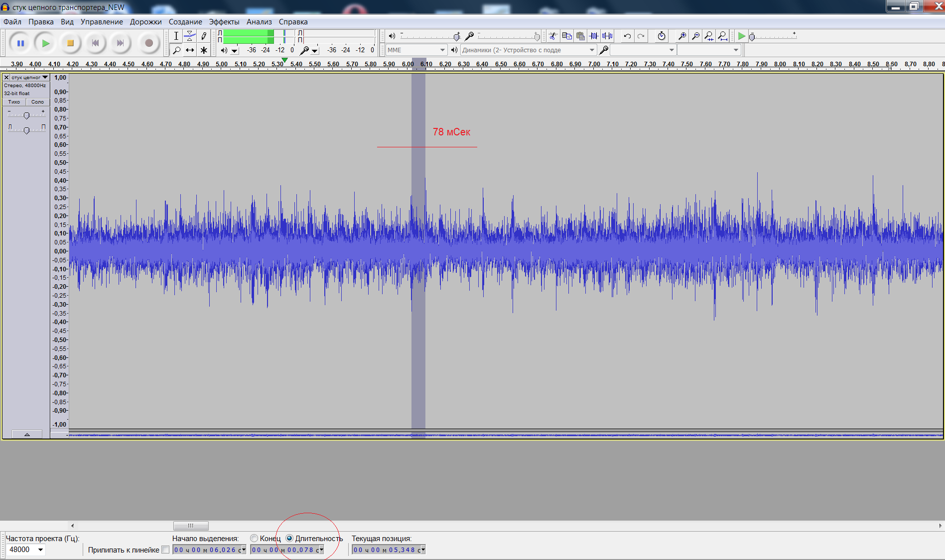Select the Конец radio button
The height and width of the screenshot is (560, 945).
pyautogui.click(x=254, y=538)
